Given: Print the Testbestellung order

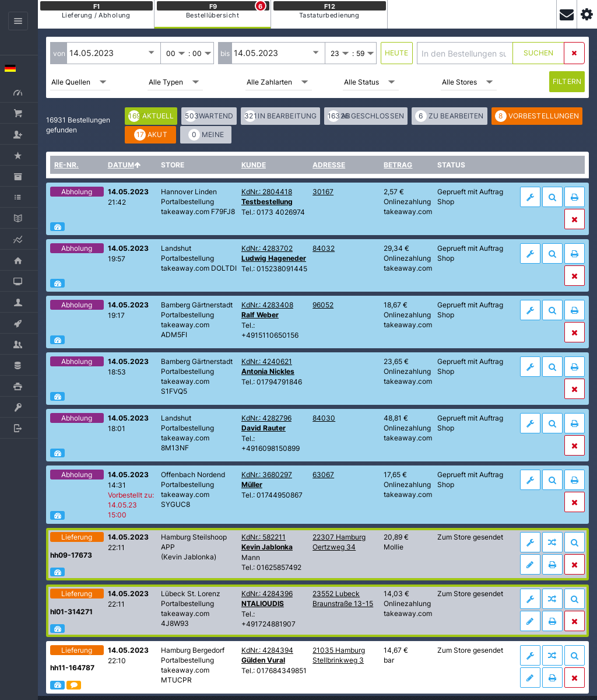Looking at the screenshot, I should coord(574,197).
